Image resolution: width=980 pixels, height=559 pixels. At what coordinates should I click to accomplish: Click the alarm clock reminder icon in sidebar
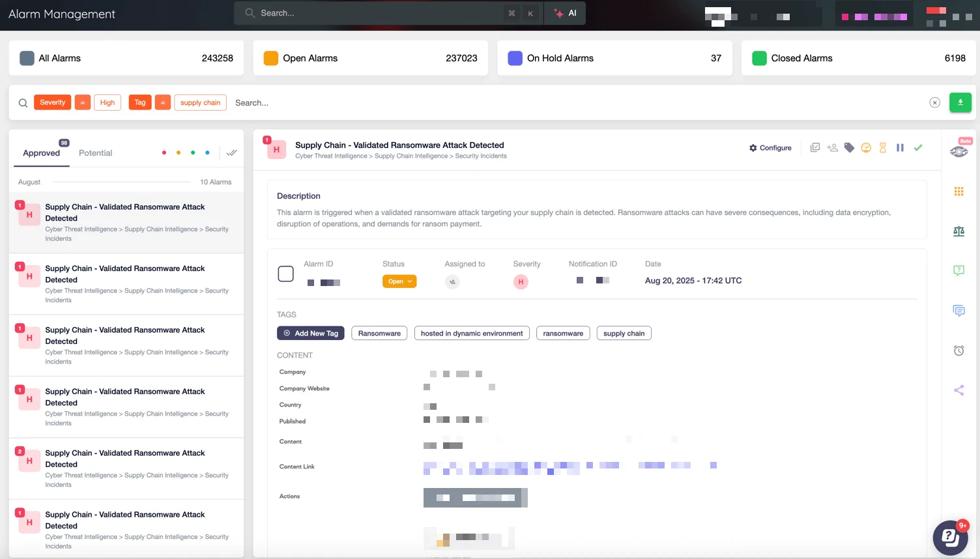(x=958, y=350)
